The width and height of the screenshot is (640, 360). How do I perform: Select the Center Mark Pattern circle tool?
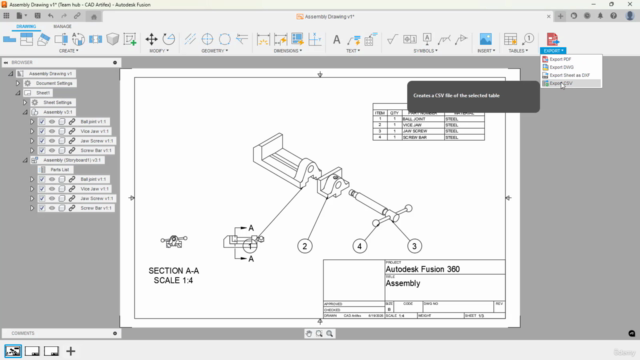[x=224, y=39]
